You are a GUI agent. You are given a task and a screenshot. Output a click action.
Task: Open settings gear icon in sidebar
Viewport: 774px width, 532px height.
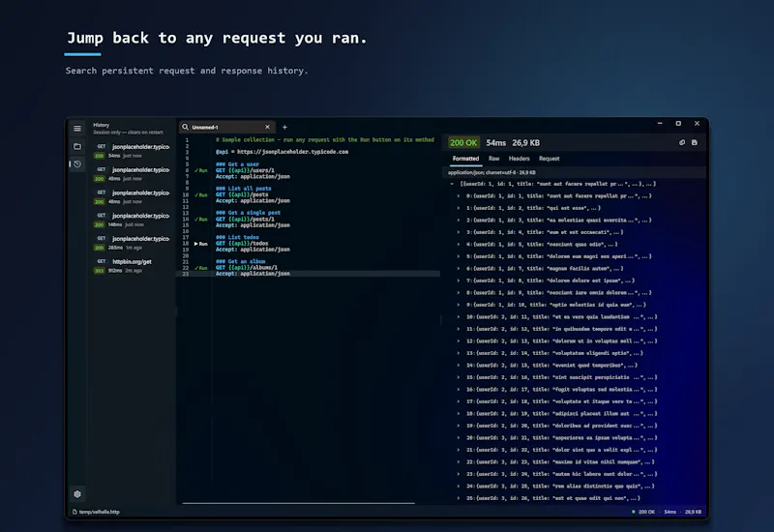[77, 493]
